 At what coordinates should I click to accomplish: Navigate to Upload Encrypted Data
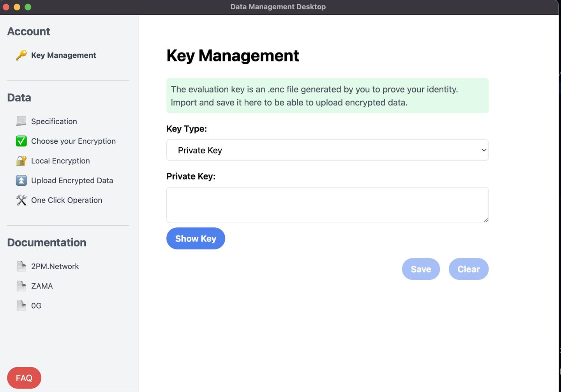coord(72,180)
